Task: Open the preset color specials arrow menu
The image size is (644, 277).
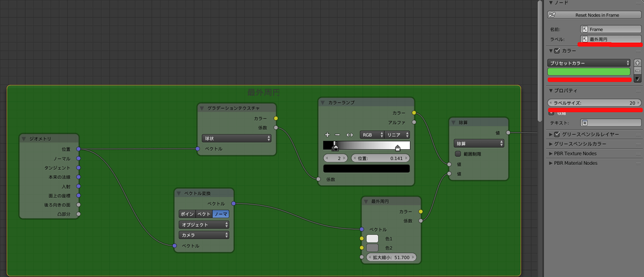Action: tap(638, 79)
